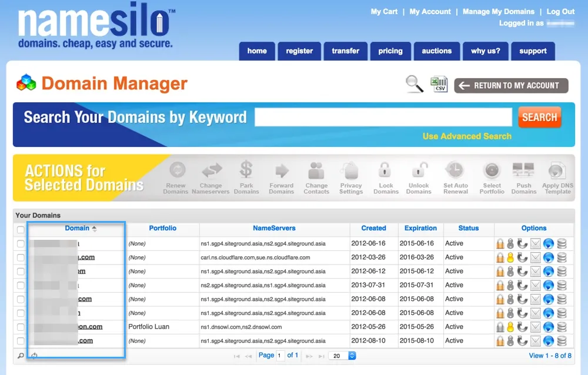
Task: Click the Set Auto Renewal clock icon
Action: [x=455, y=170]
